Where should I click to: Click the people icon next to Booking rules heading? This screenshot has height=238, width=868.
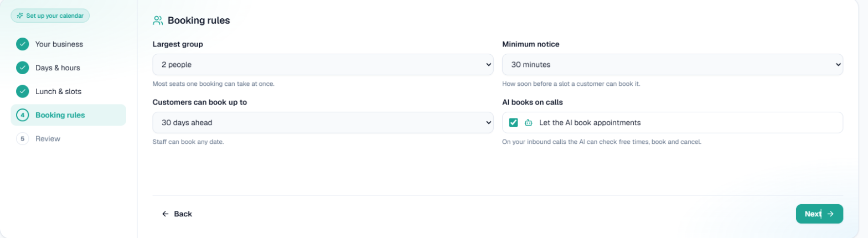point(158,20)
